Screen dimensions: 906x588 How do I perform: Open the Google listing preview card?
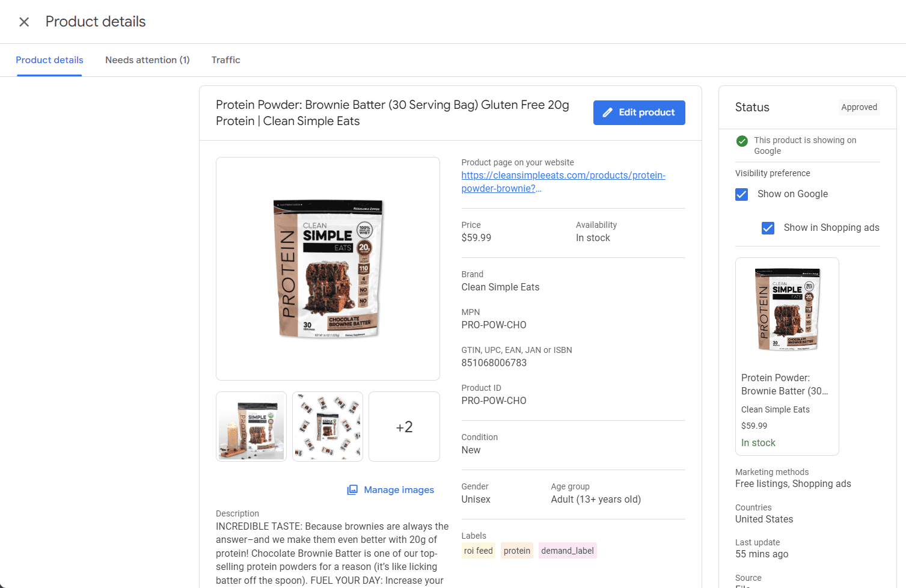click(787, 357)
